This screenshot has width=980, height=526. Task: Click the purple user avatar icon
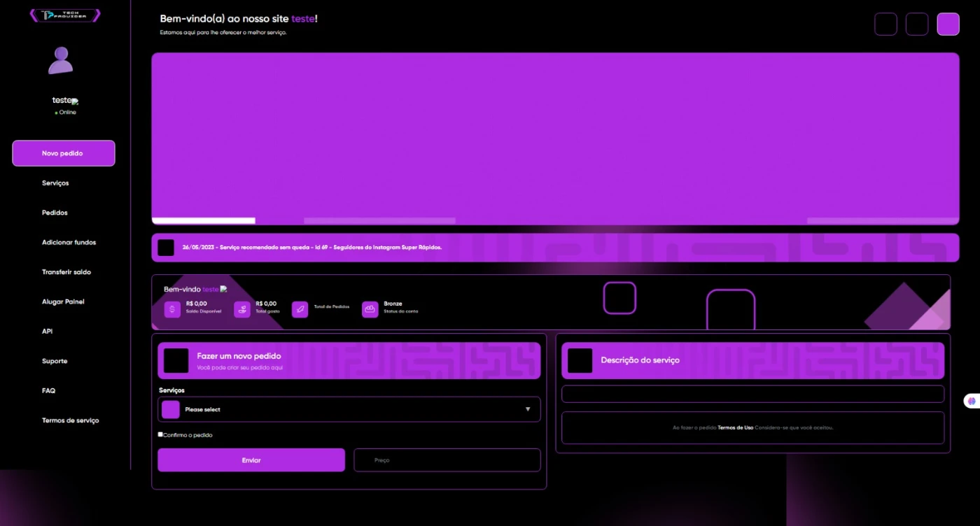coord(61,61)
